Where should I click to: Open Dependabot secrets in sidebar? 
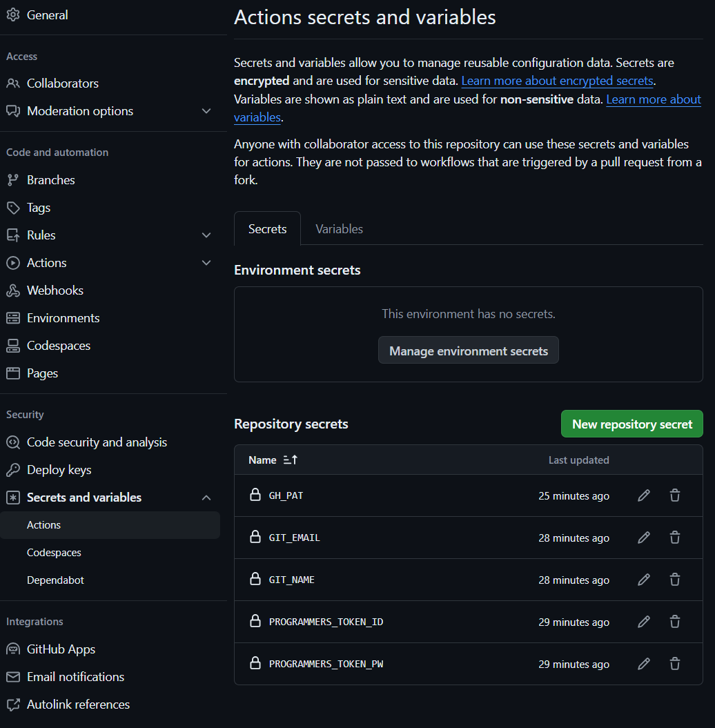click(55, 580)
